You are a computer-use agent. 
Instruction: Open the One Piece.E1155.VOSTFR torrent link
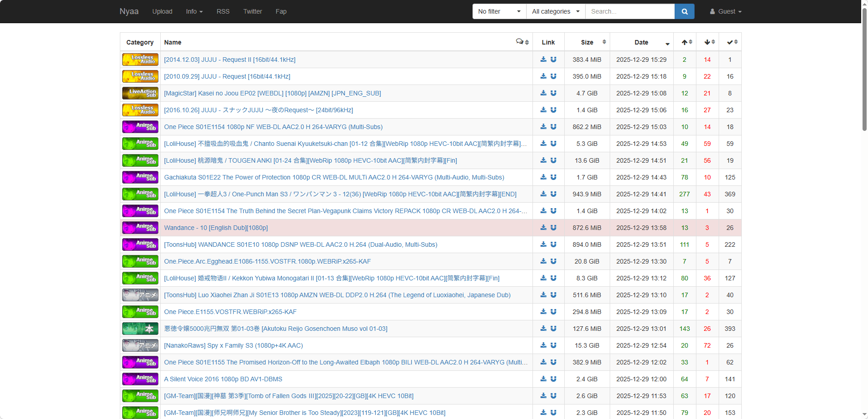click(x=230, y=312)
